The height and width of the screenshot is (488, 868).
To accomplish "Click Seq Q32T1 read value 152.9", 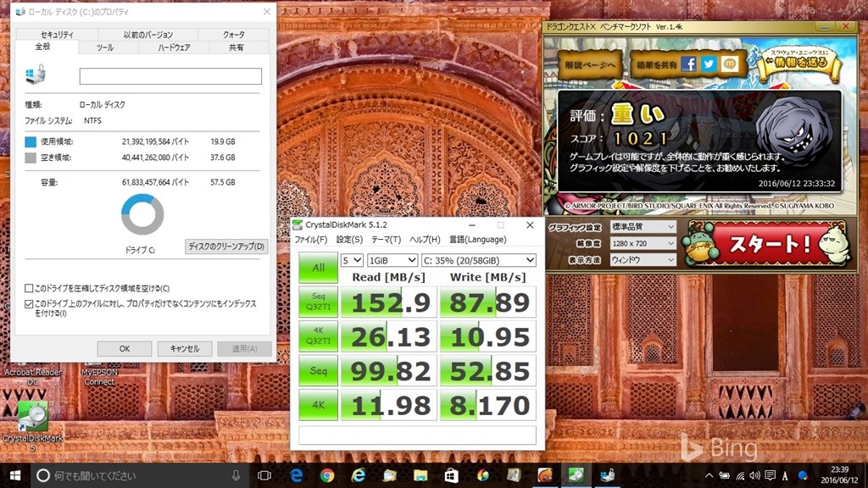I will 389,302.
